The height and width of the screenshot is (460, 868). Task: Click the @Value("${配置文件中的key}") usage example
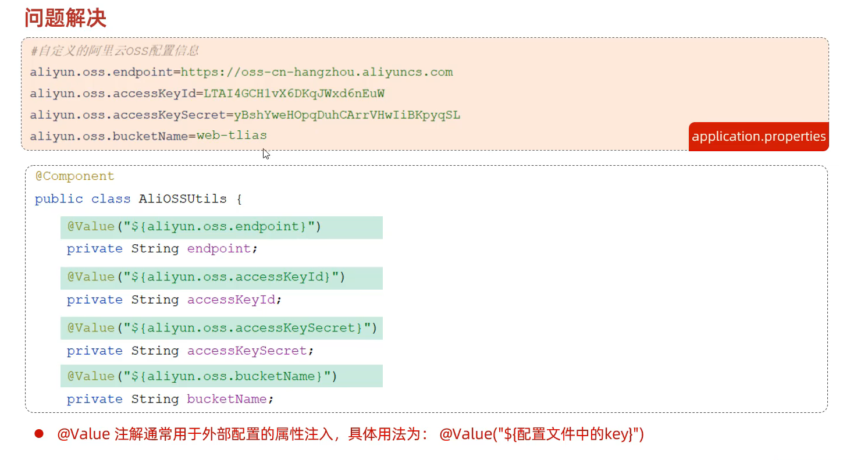541,434
